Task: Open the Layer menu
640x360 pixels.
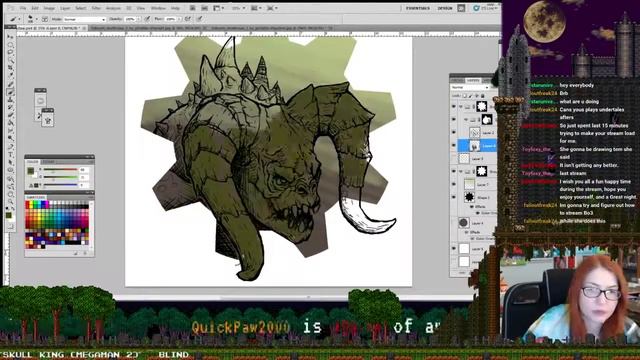Action: coord(65,8)
